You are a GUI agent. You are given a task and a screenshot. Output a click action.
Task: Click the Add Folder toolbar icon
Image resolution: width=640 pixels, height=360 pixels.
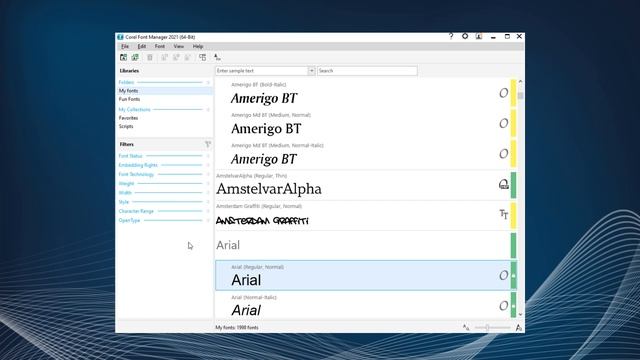pos(123,58)
